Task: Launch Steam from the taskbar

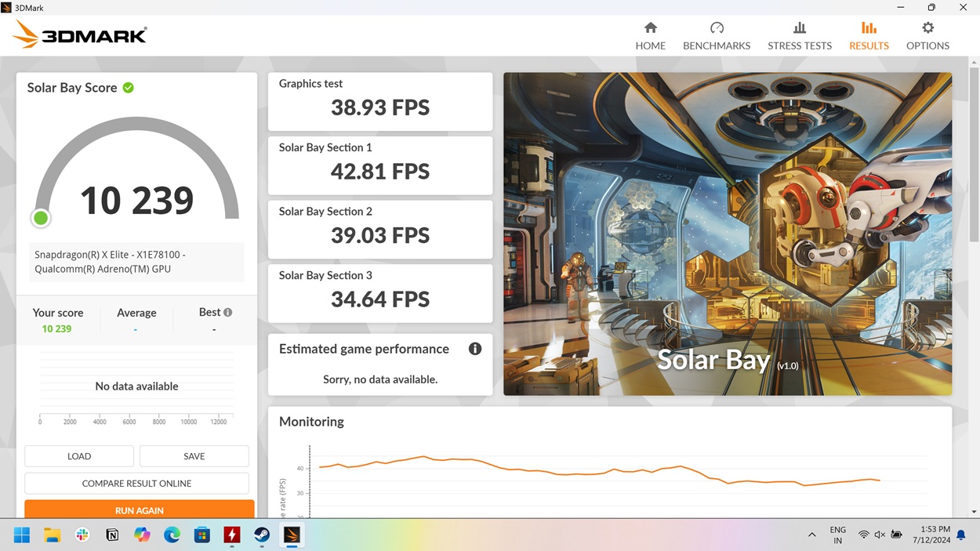Action: point(261,535)
